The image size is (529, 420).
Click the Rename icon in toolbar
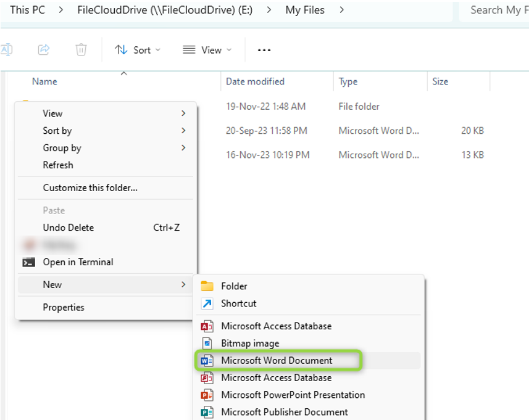pyautogui.click(x=6, y=50)
